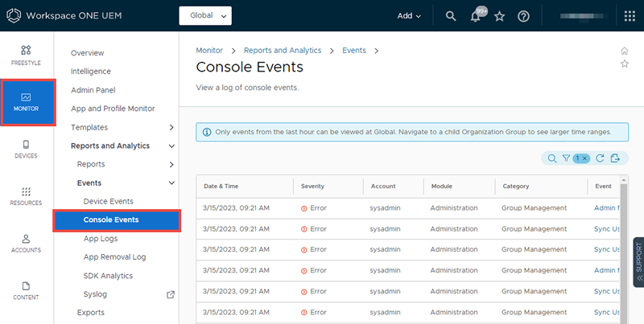Expand the Templates submenu arrow
This screenshot has height=324, width=644.
[171, 127]
